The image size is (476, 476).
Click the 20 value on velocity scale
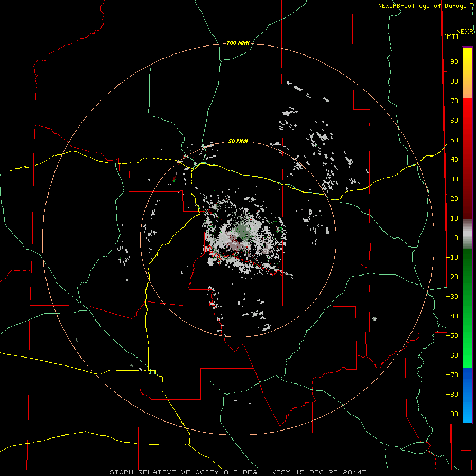[x=454, y=198]
